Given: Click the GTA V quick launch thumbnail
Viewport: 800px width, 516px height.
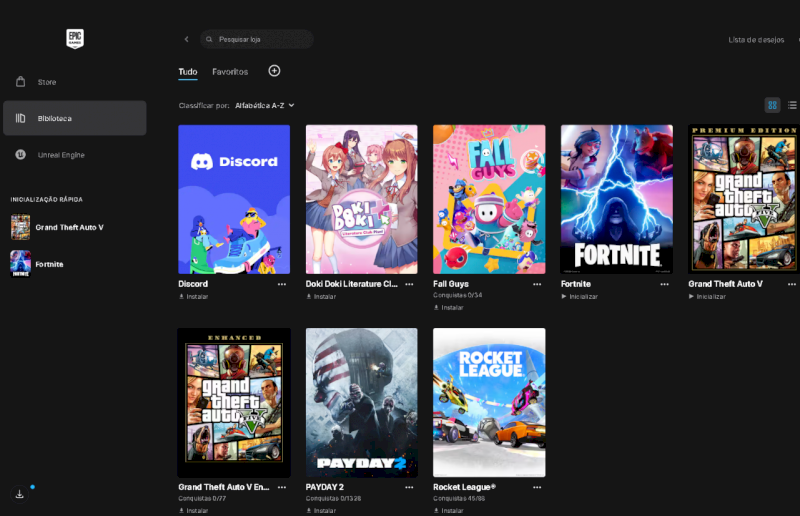Looking at the screenshot, I should [x=20, y=227].
